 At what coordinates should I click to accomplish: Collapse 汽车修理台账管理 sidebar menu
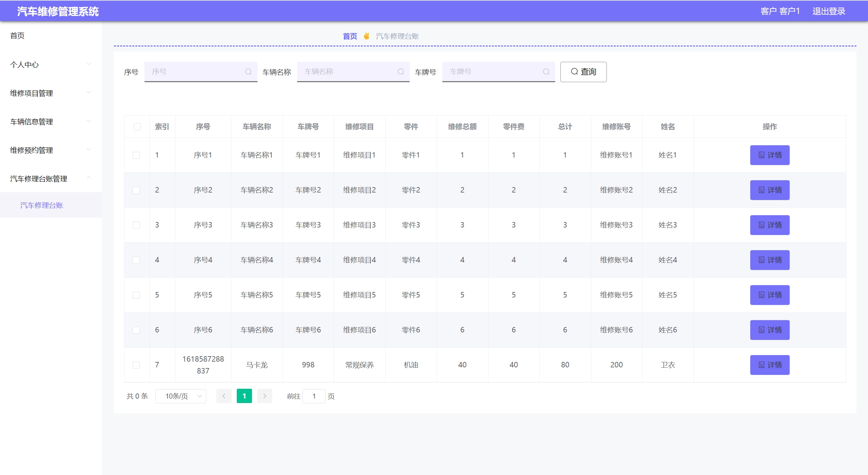pos(50,179)
